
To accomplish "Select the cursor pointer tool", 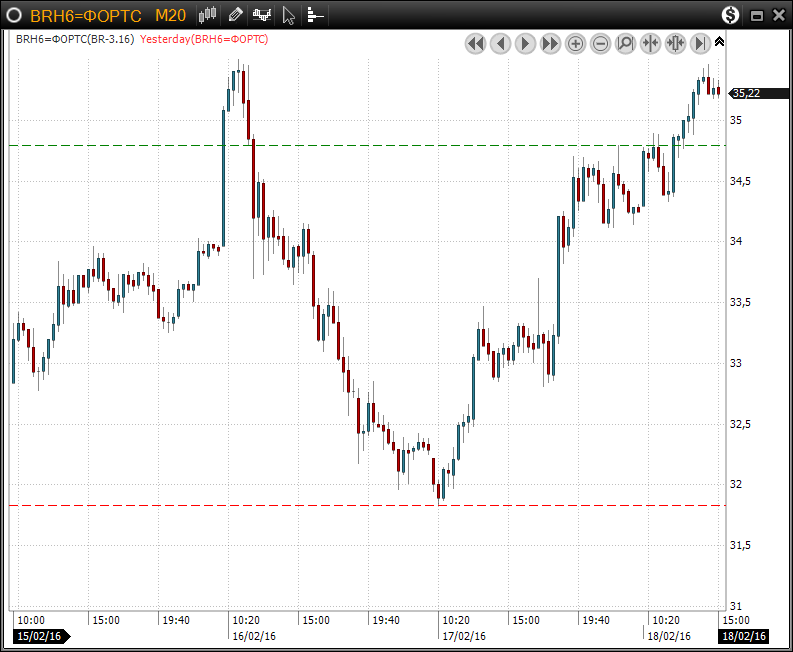I will [x=289, y=15].
